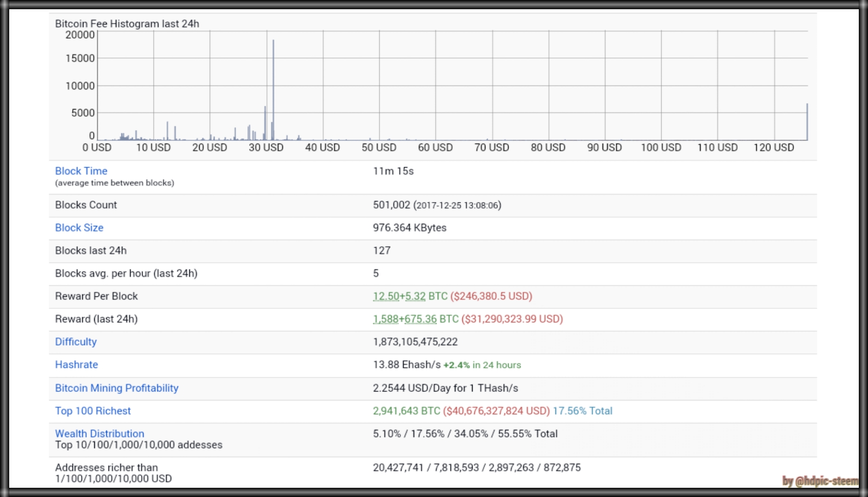Select the Blocks last 24h value 127
868x497 pixels.
(x=382, y=250)
